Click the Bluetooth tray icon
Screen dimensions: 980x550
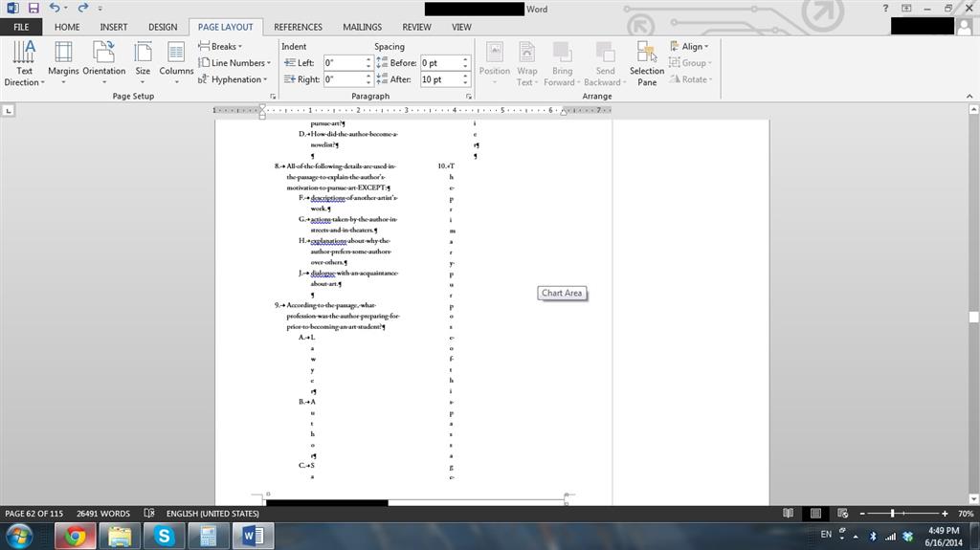873,537
